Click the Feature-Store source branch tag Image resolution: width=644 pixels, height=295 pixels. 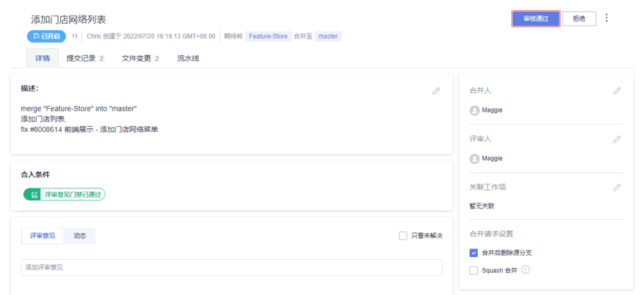(268, 36)
